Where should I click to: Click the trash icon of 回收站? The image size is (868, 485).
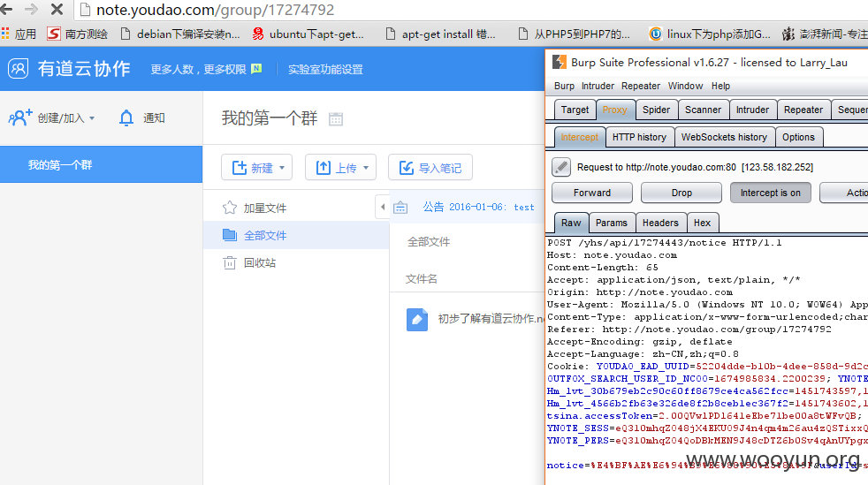pyautogui.click(x=230, y=262)
